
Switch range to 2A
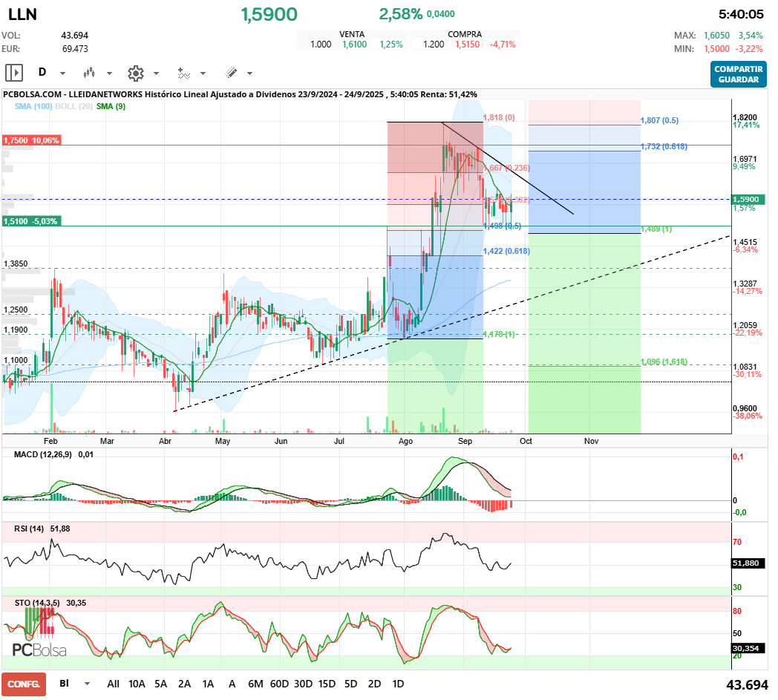coord(185,684)
